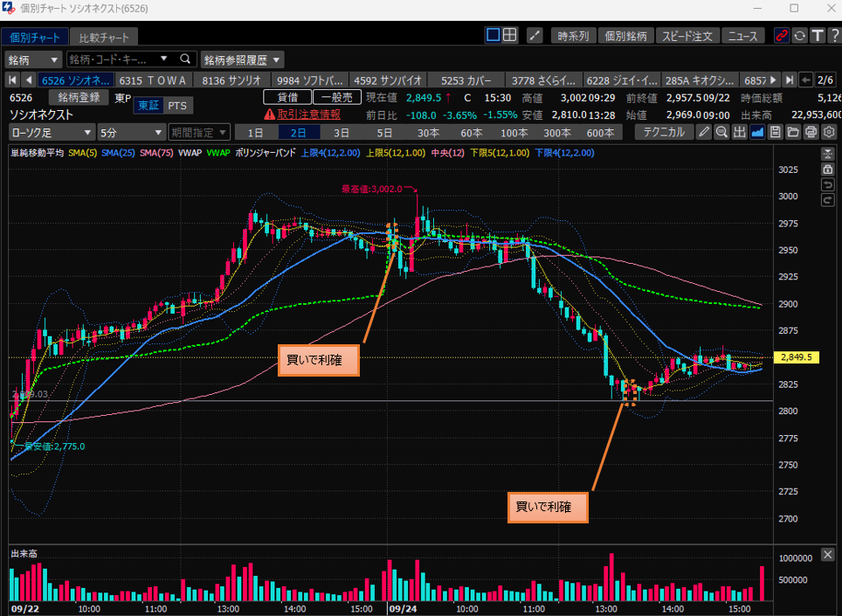Click the テクニカル button
This screenshot has height=616, width=842.
(x=663, y=133)
